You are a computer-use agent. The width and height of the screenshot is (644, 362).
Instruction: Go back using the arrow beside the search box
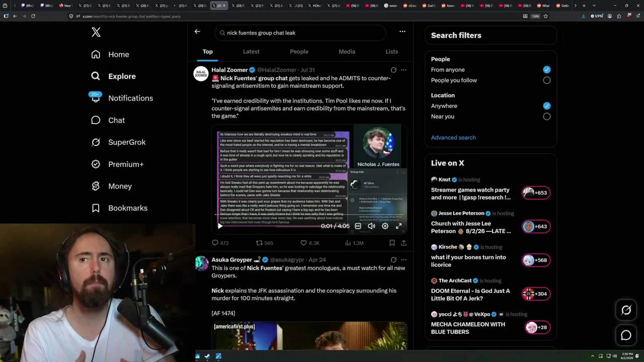(197, 31)
